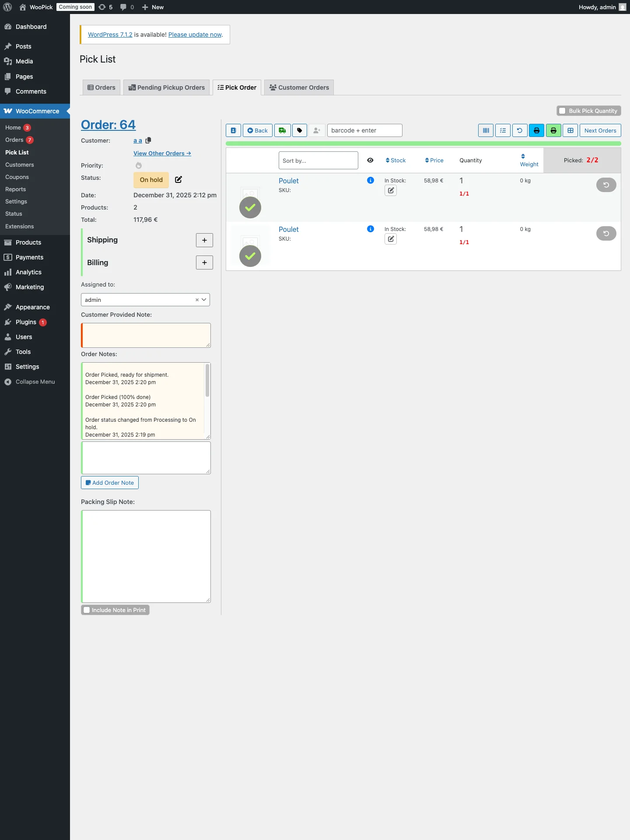Toggle picked checkmark on first Poulet item
The height and width of the screenshot is (840, 630).
coord(250,207)
